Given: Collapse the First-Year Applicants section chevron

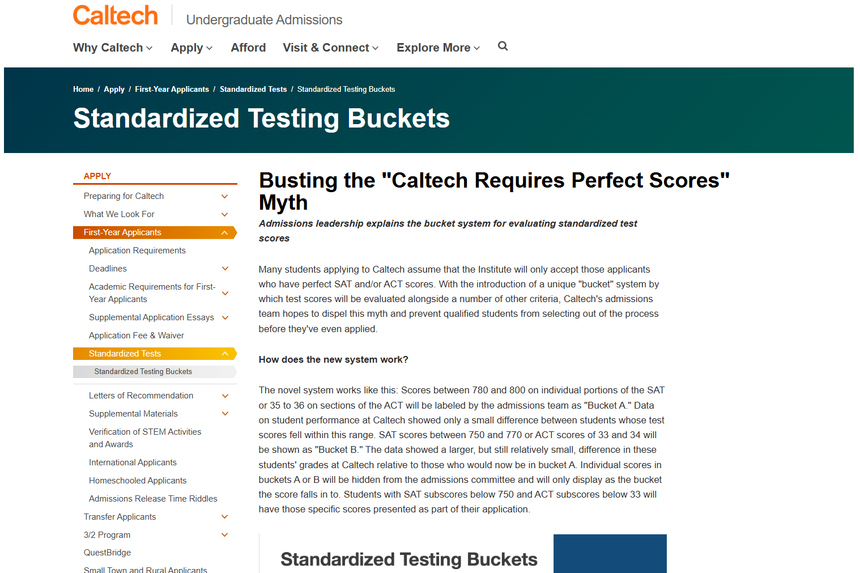Looking at the screenshot, I should [x=225, y=233].
